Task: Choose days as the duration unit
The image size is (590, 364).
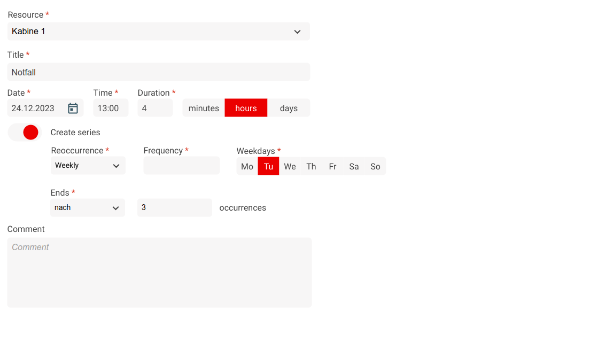Action: (289, 109)
